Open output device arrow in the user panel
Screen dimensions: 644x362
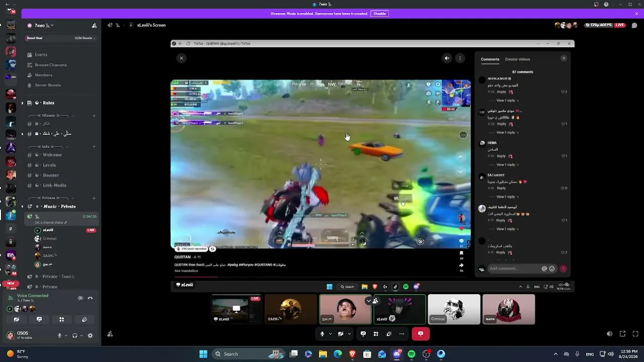tap(82, 336)
